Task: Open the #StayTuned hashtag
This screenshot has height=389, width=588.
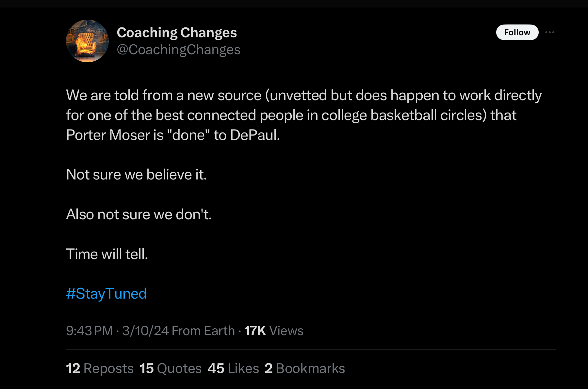Action: (106, 293)
